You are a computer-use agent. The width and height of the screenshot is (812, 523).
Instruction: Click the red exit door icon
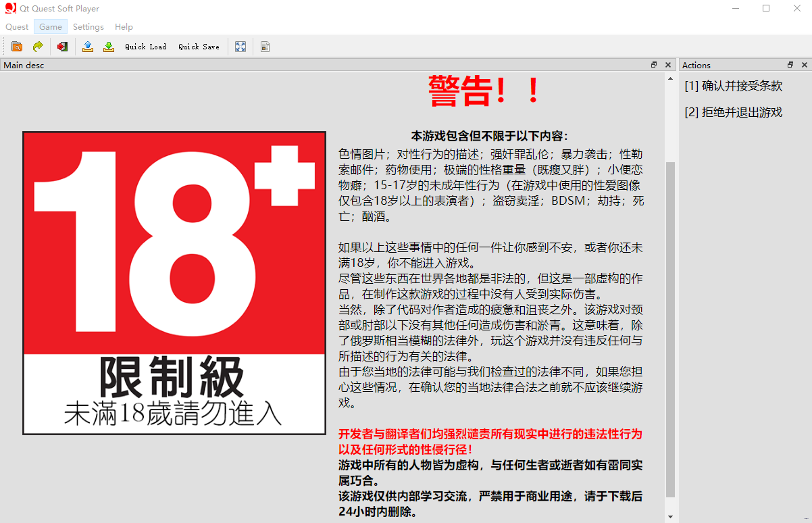click(x=62, y=47)
